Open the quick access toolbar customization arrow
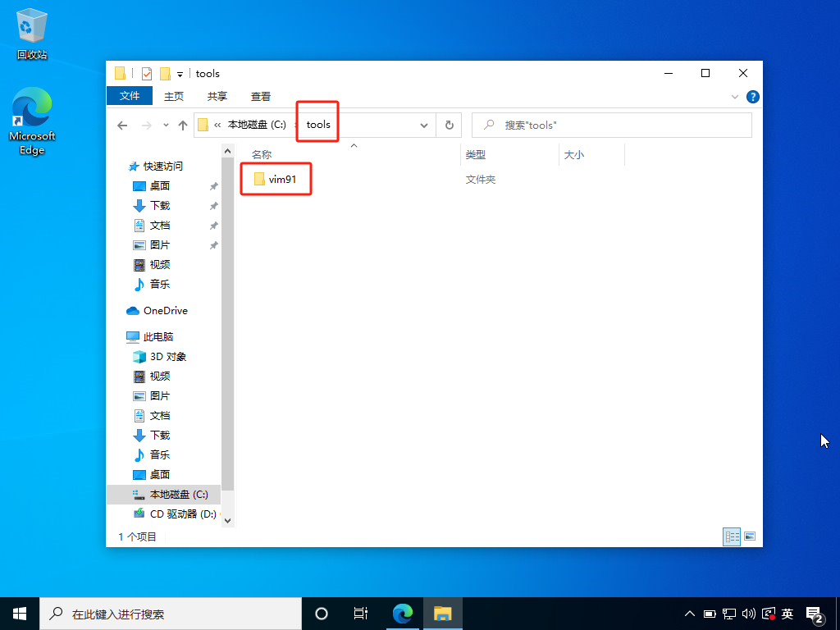 (x=180, y=73)
